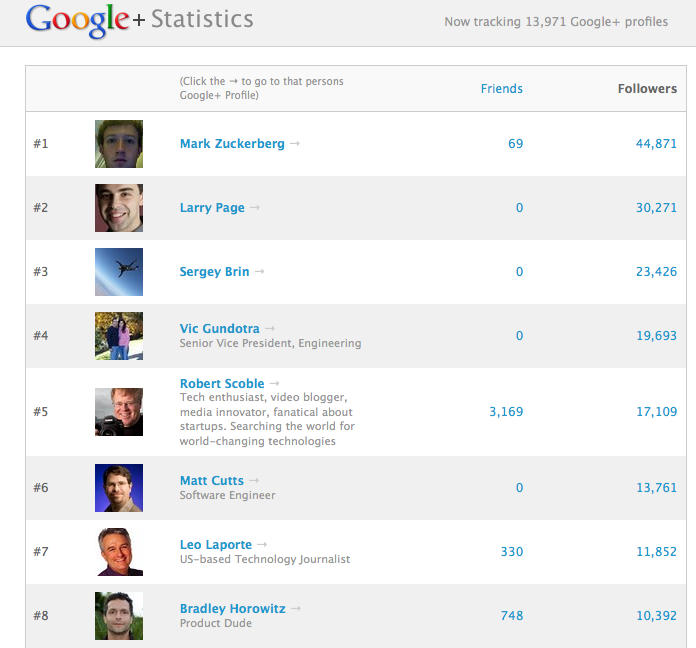
Task: Open Bradley Horowitz's name link
Action: point(234,609)
